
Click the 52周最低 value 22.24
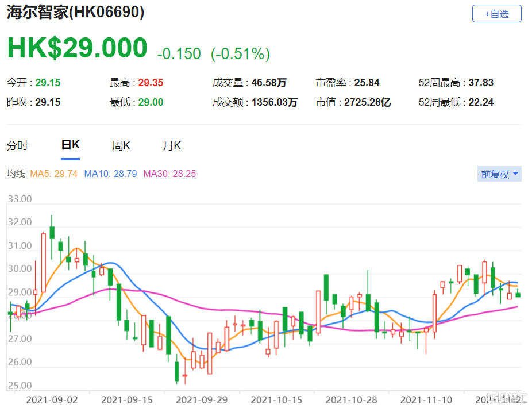click(x=481, y=102)
